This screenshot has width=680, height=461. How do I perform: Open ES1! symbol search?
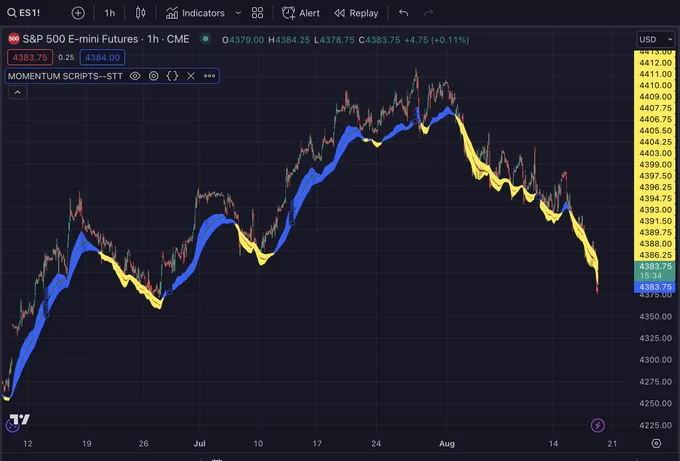tap(24, 13)
